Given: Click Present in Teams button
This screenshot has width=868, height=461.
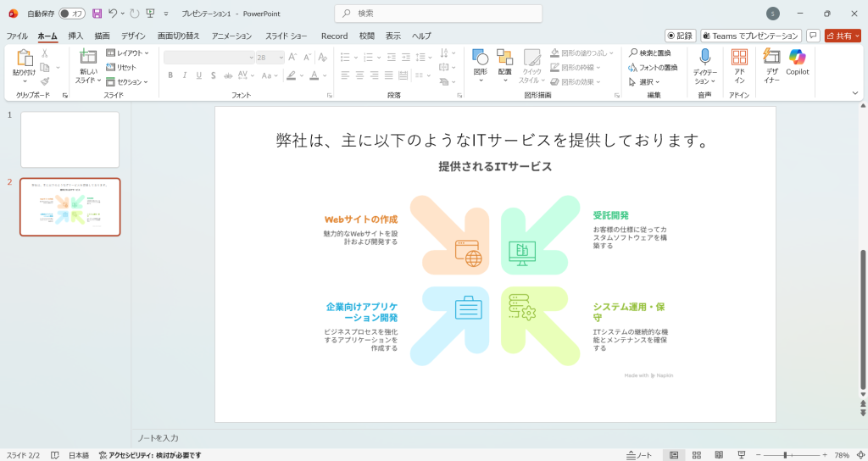Looking at the screenshot, I should pos(750,36).
